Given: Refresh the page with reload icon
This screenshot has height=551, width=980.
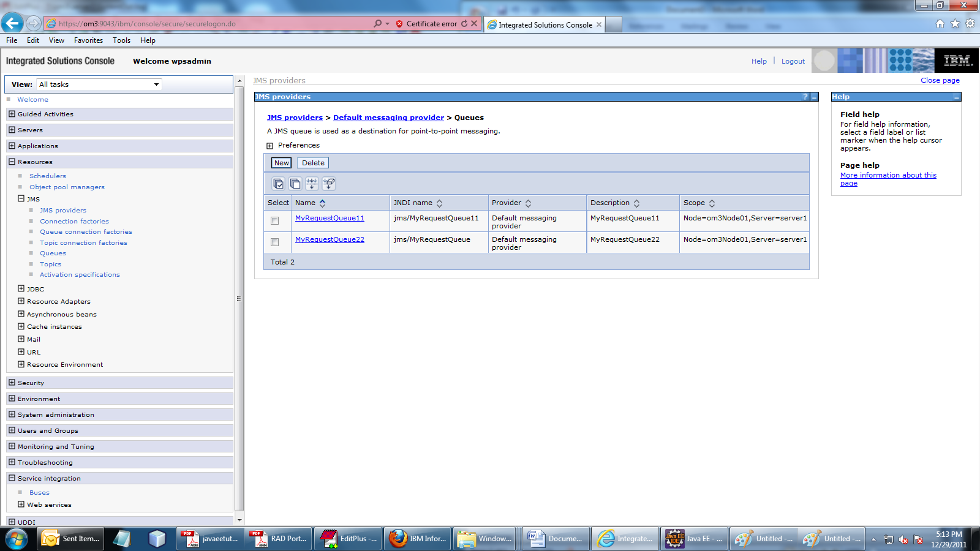Looking at the screenshot, I should [x=464, y=24].
